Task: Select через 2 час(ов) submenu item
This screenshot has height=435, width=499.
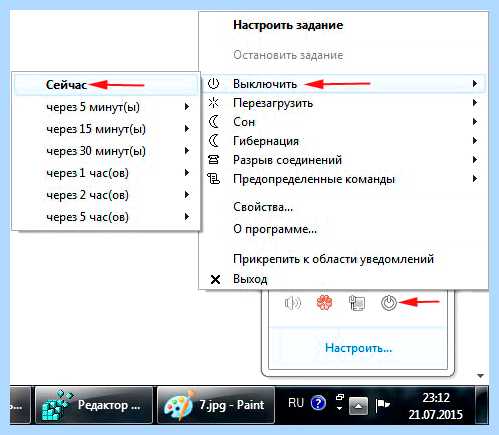Action: [x=106, y=195]
